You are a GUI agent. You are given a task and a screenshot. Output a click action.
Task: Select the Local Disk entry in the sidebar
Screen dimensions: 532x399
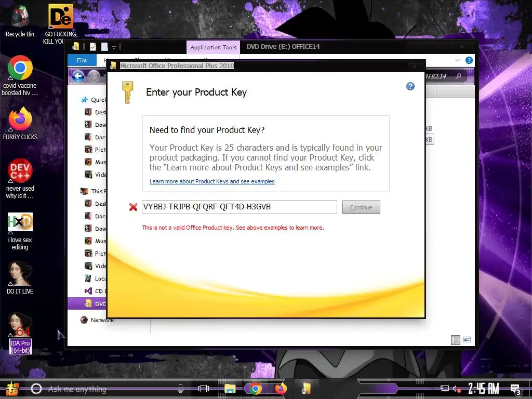pyautogui.click(x=96, y=278)
